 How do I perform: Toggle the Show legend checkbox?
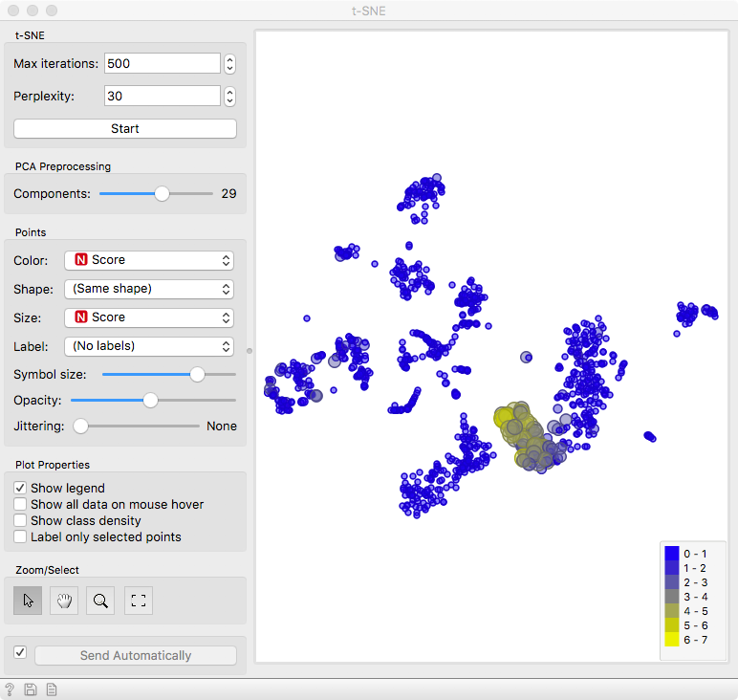(x=20, y=488)
